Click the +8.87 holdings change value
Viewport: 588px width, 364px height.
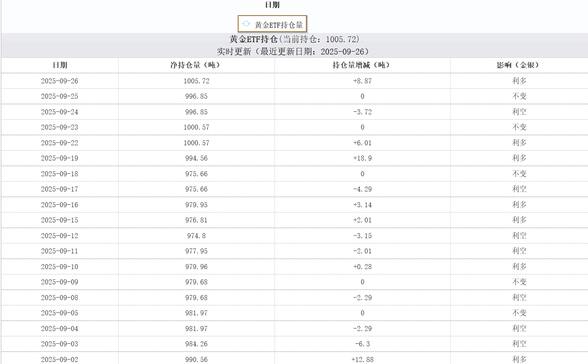click(362, 81)
